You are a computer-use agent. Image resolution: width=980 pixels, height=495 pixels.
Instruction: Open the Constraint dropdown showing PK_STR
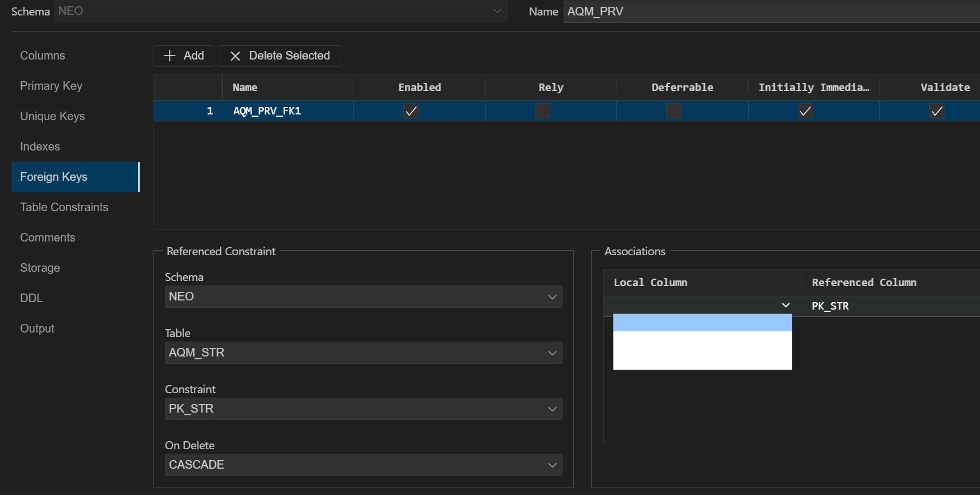pyautogui.click(x=363, y=409)
